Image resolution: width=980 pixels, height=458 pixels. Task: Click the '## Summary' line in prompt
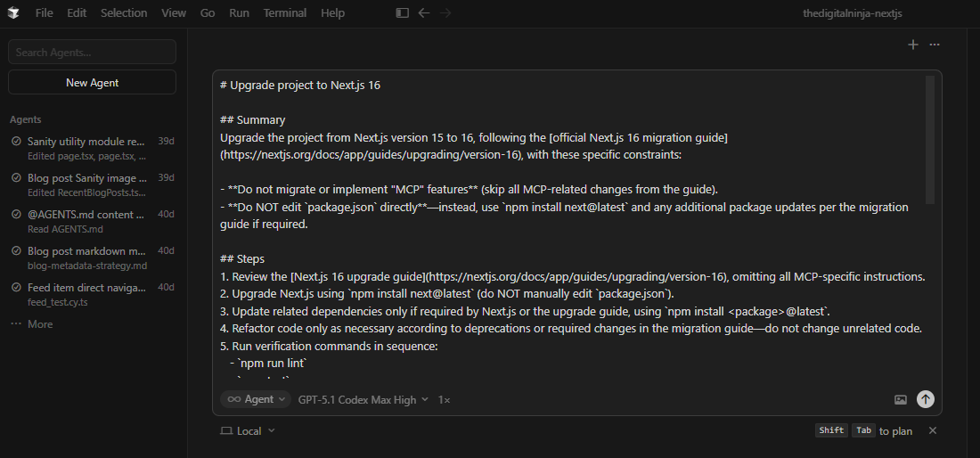[x=252, y=120]
